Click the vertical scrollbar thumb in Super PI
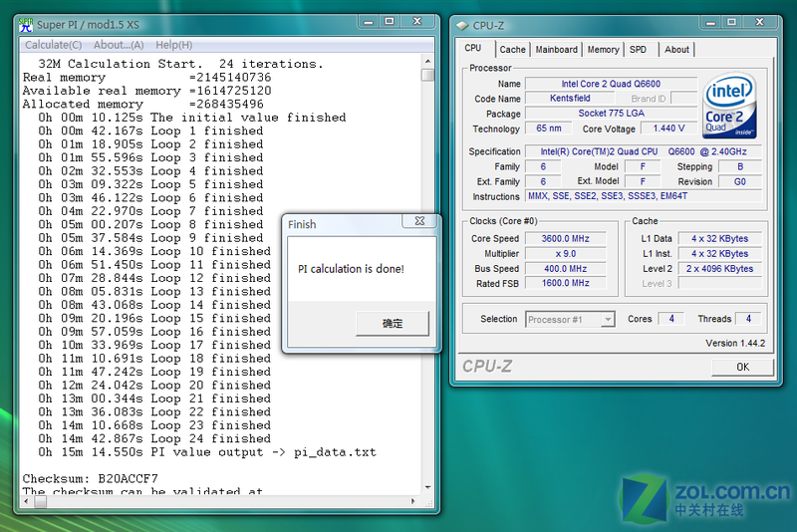797x532 pixels. pos(428,75)
